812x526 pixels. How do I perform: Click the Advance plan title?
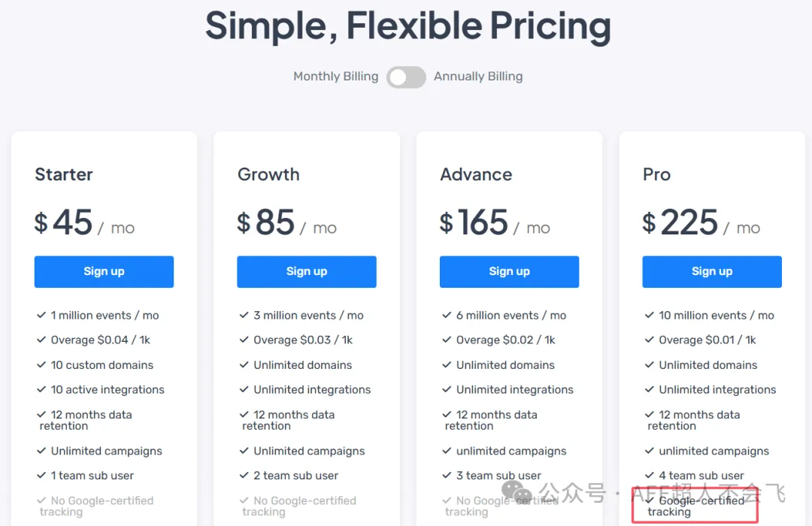click(476, 174)
